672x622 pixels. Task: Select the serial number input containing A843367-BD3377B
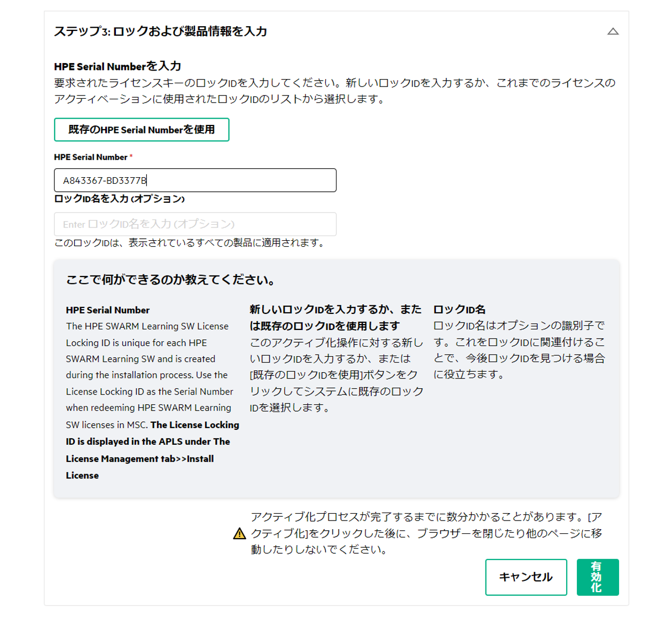195,180
